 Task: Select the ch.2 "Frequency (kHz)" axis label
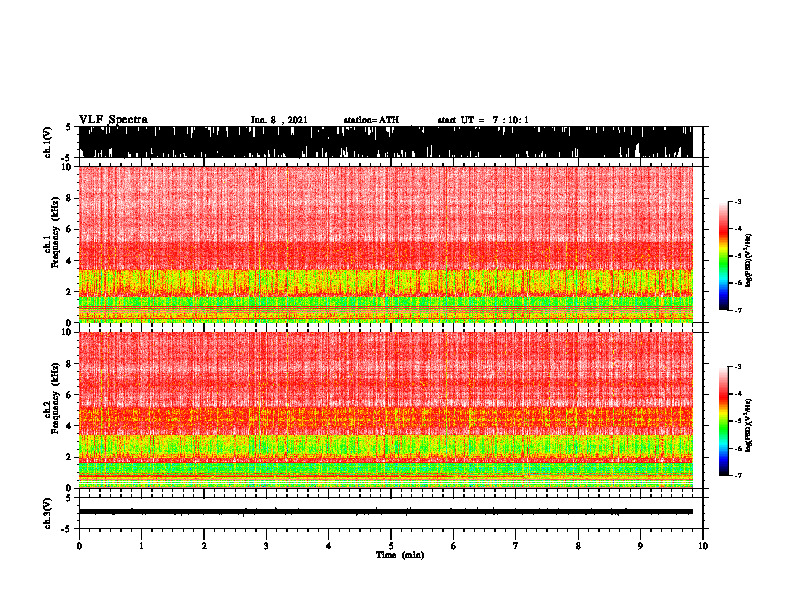point(55,398)
